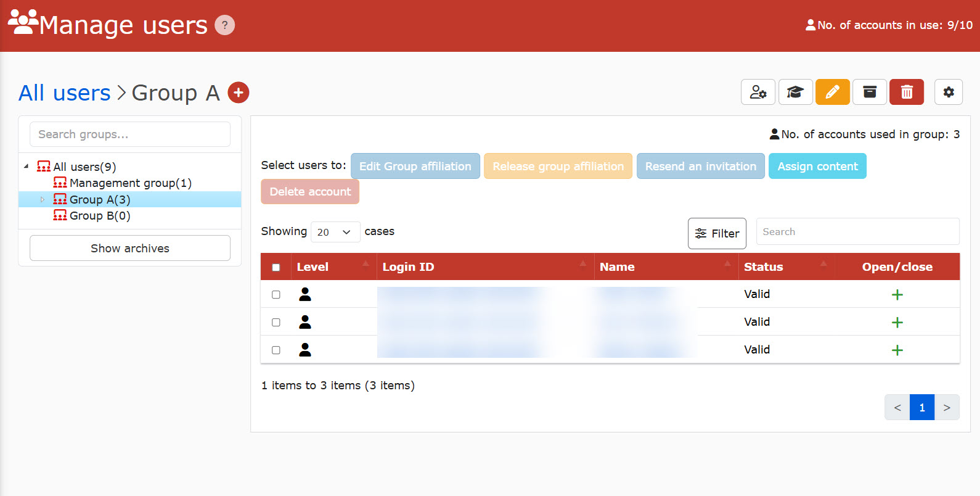
Task: Check the third user row checkbox
Action: click(276, 350)
